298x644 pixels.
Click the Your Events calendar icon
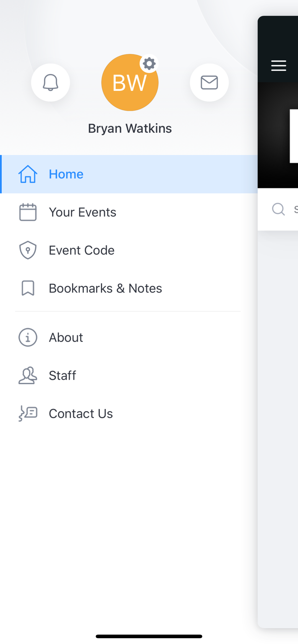coord(28,212)
